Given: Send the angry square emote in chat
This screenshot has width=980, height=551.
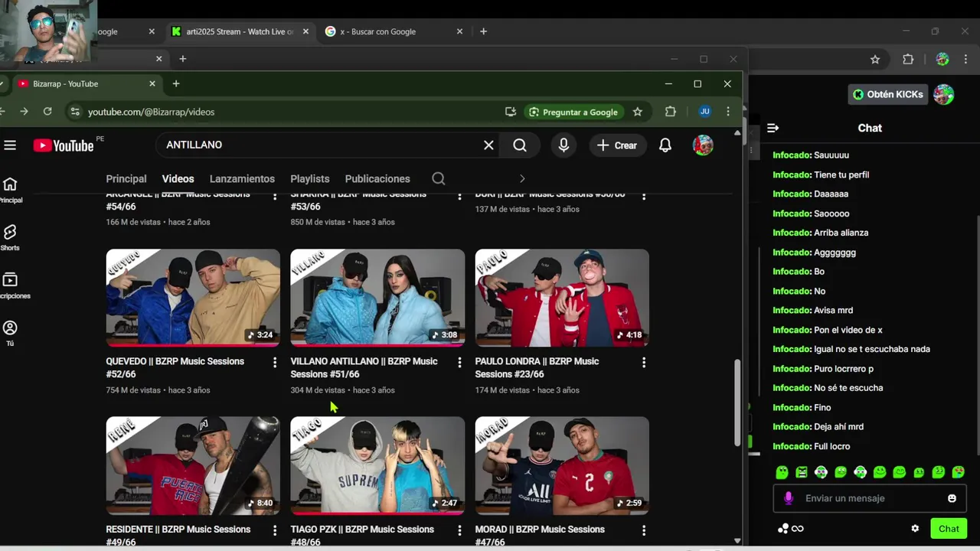Looking at the screenshot, I should click(x=801, y=472).
